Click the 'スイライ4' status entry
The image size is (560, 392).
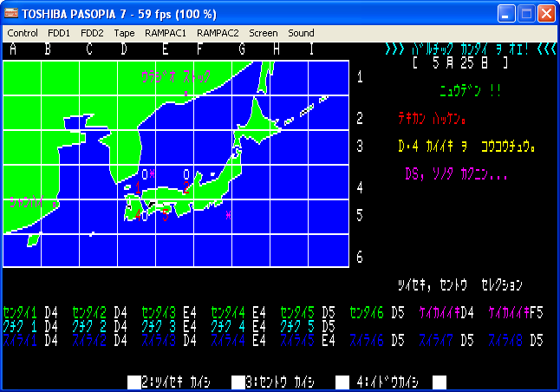(238, 341)
